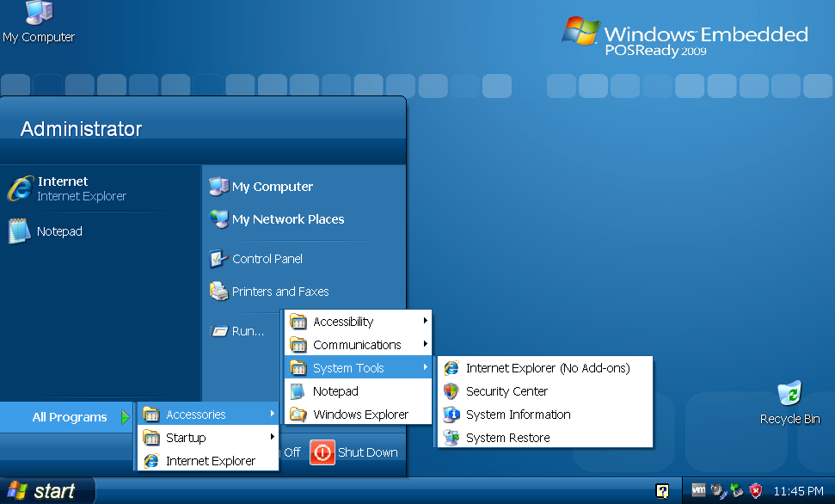Click All Programs label
Image resolution: width=835 pixels, height=504 pixels.
coord(70,417)
